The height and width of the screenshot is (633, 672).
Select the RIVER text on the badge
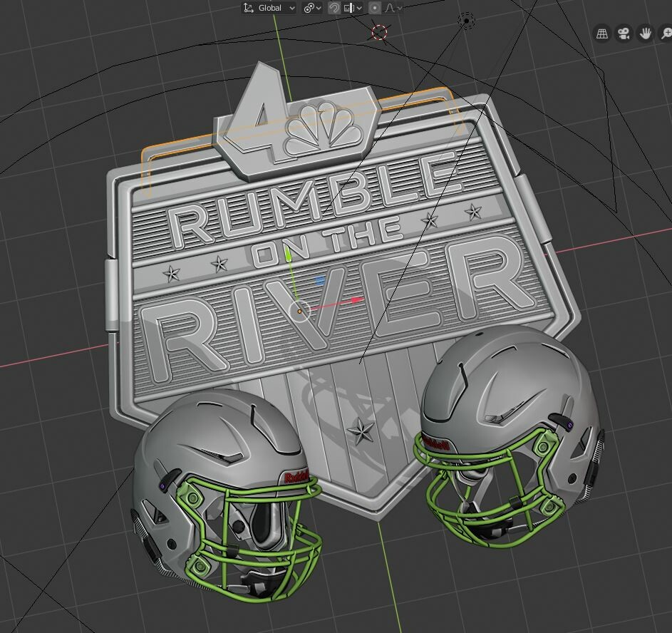[338, 311]
